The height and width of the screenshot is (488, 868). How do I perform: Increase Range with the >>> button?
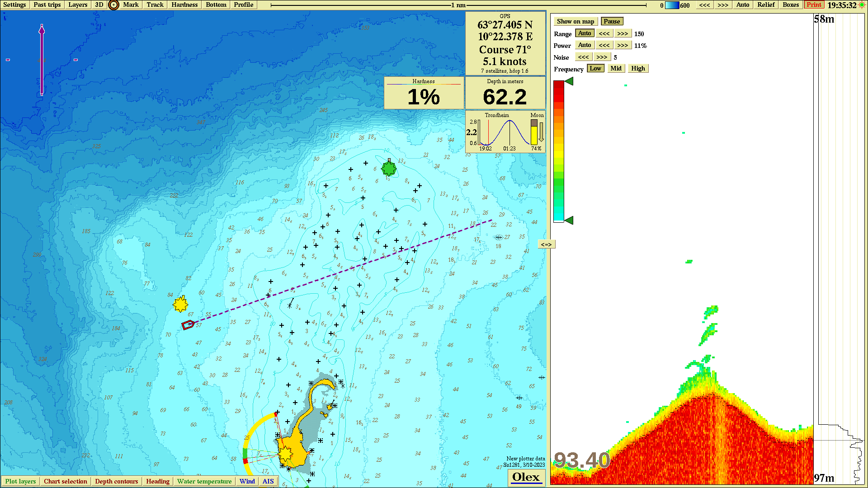point(623,33)
